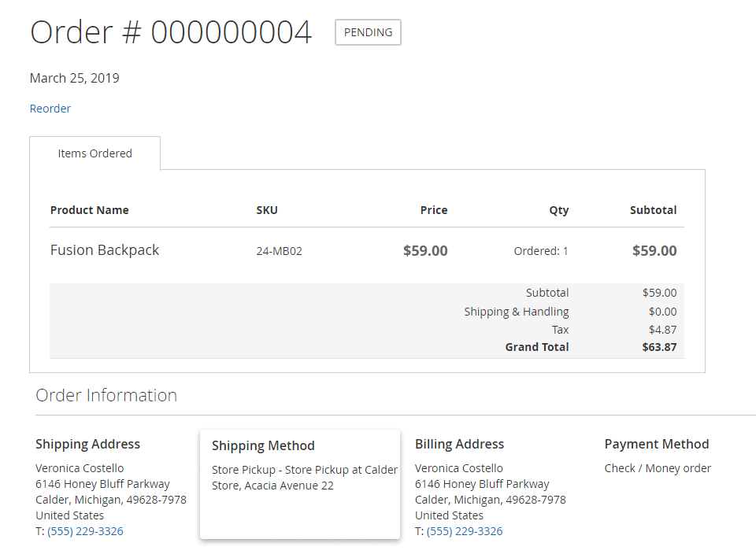Click the PENDING order status badge

pos(368,32)
